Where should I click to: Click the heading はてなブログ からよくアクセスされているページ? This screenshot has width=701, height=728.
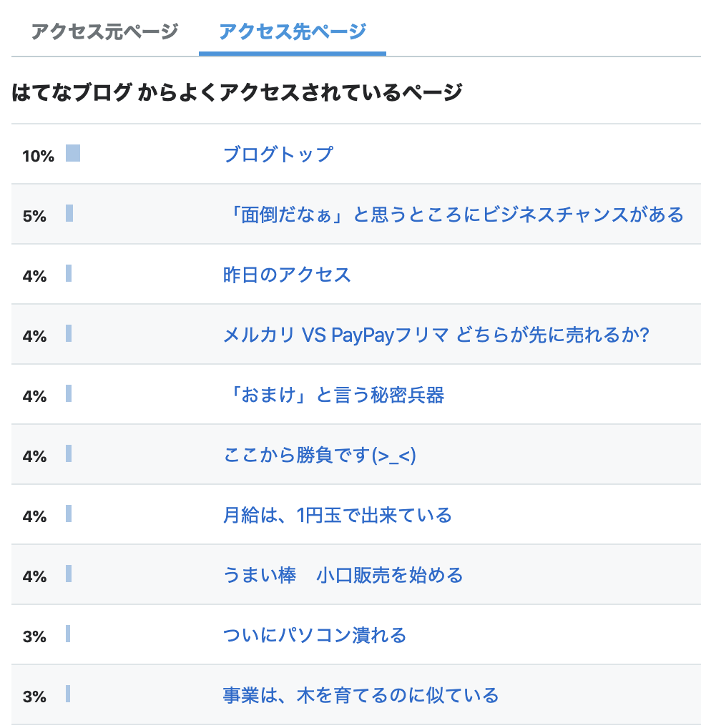[237, 92]
